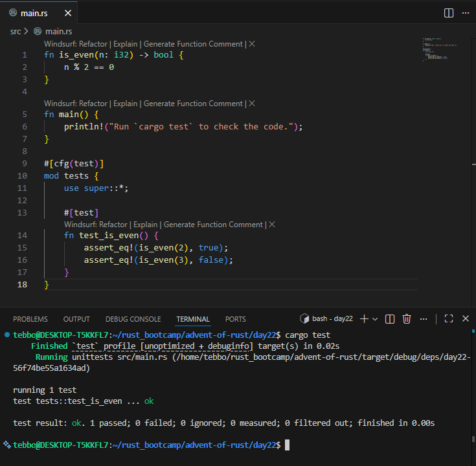Click Generate Function Comment above test_is_even

(x=213, y=225)
